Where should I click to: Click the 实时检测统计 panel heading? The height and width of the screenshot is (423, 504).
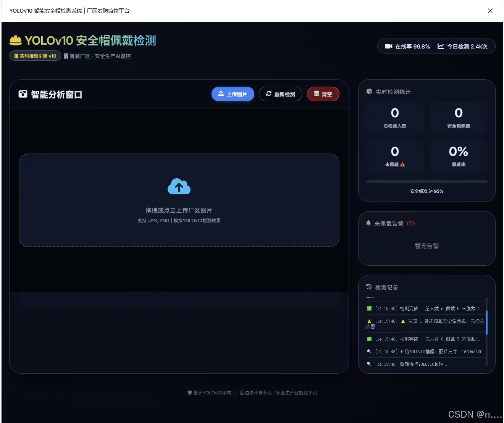tap(393, 92)
